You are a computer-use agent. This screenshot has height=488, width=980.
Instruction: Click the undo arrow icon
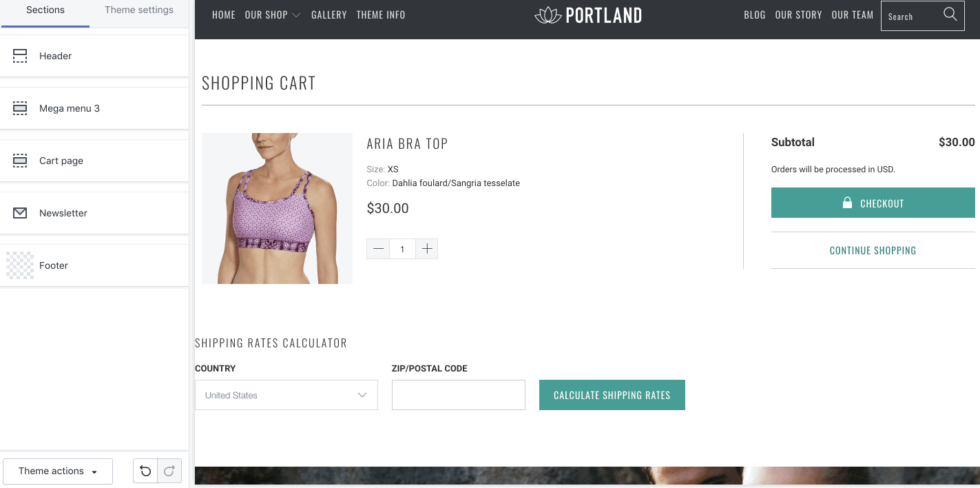tap(145, 471)
